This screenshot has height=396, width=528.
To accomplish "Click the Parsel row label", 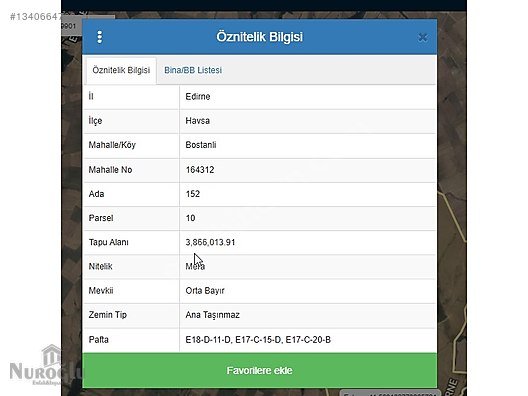I will click(x=101, y=218).
